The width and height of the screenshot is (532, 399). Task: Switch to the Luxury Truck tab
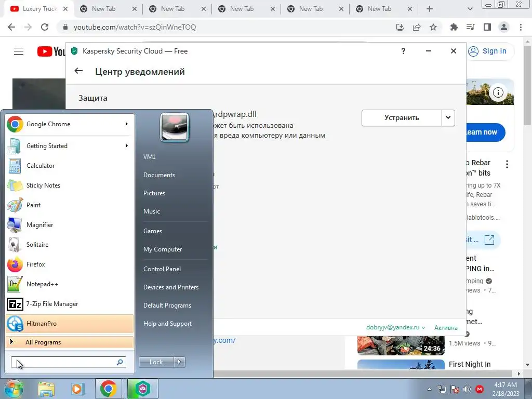[39, 9]
